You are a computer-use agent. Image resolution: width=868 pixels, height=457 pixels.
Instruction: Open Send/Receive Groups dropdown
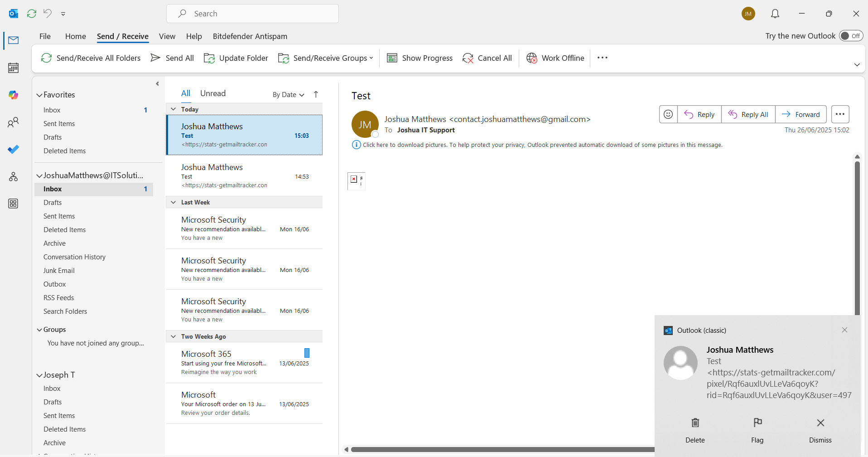pos(326,58)
